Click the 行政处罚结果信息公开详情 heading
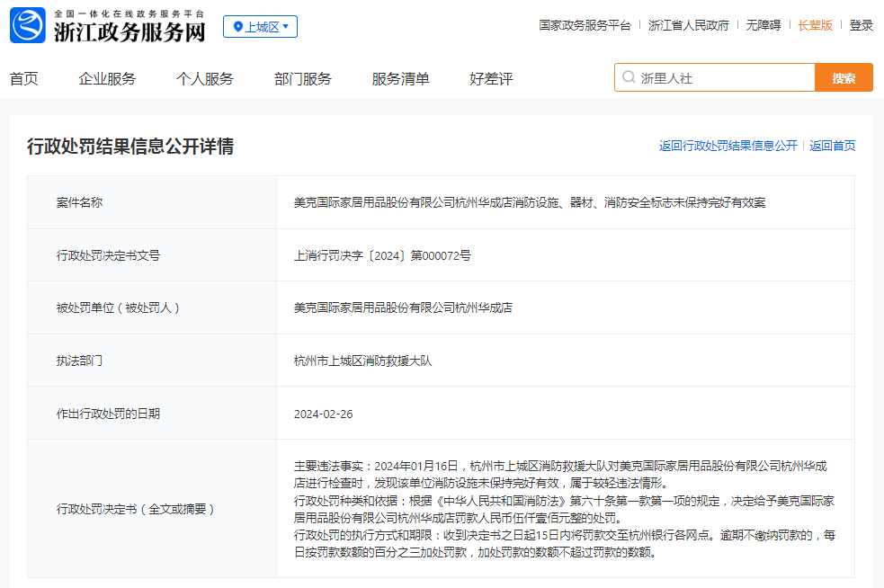Viewport: 884px width, 588px height. click(x=130, y=147)
